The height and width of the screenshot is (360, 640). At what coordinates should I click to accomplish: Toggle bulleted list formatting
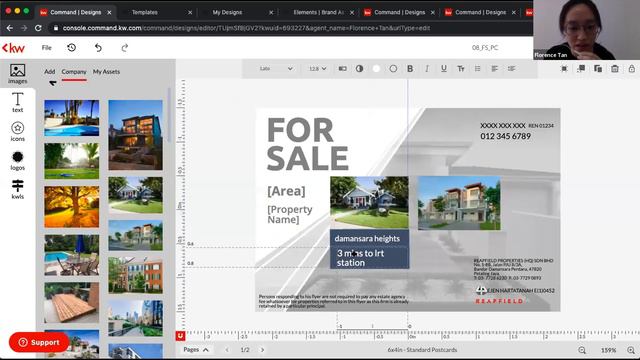478,69
